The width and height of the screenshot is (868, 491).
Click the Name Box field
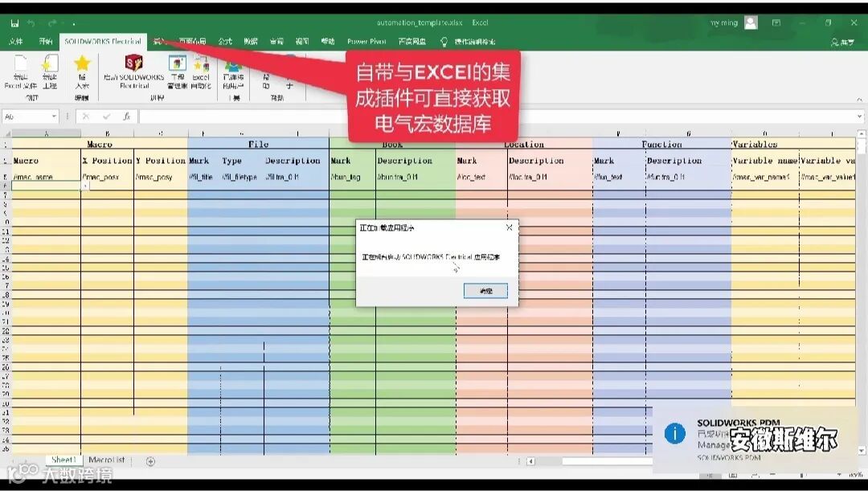[x=26, y=117]
